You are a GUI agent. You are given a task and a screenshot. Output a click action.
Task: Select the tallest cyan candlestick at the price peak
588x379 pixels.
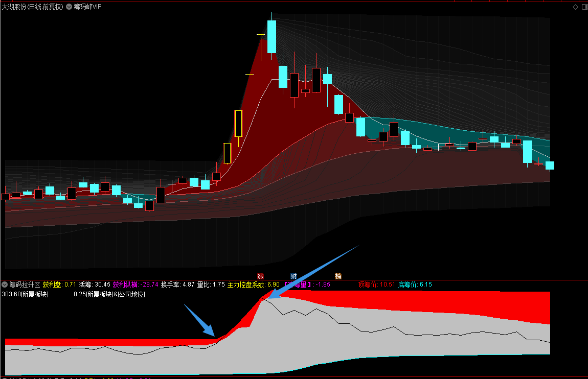(272, 36)
